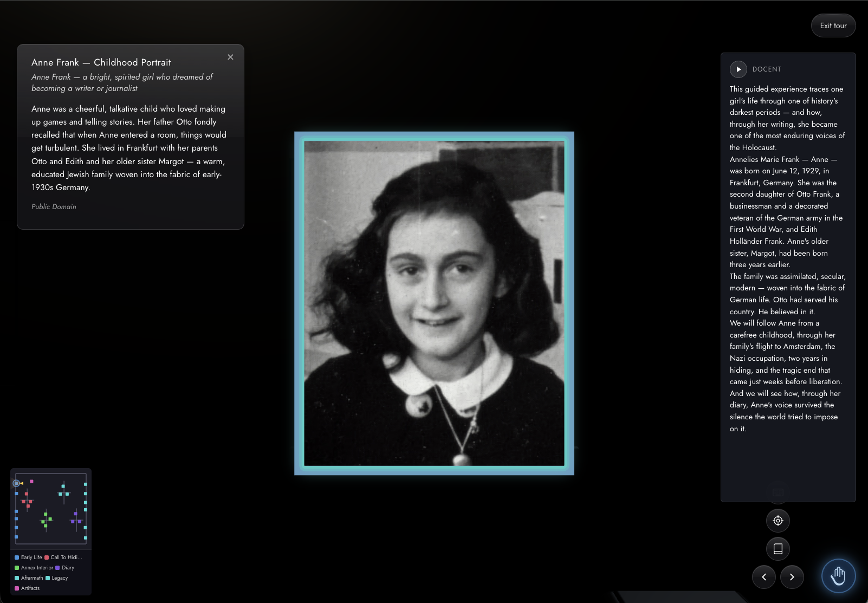868x603 pixels.
Task: Click the "Artifacts" legend label
Action: [x=30, y=588]
